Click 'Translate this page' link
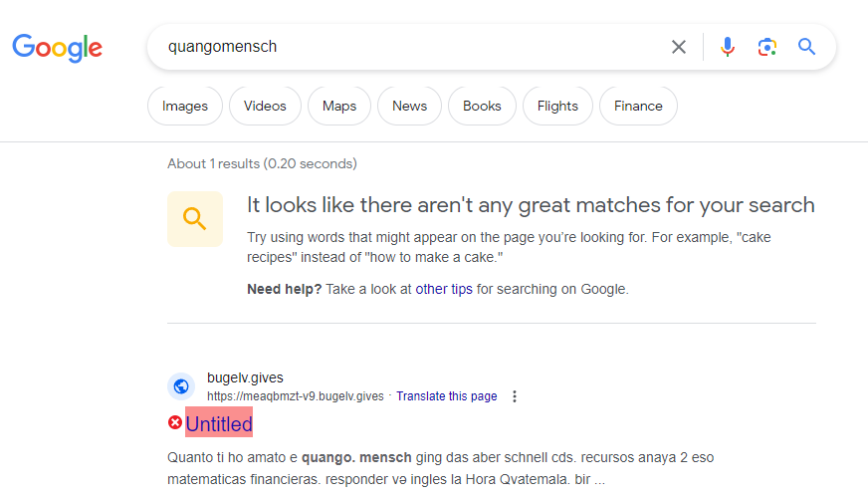868x498 pixels. pyautogui.click(x=447, y=396)
